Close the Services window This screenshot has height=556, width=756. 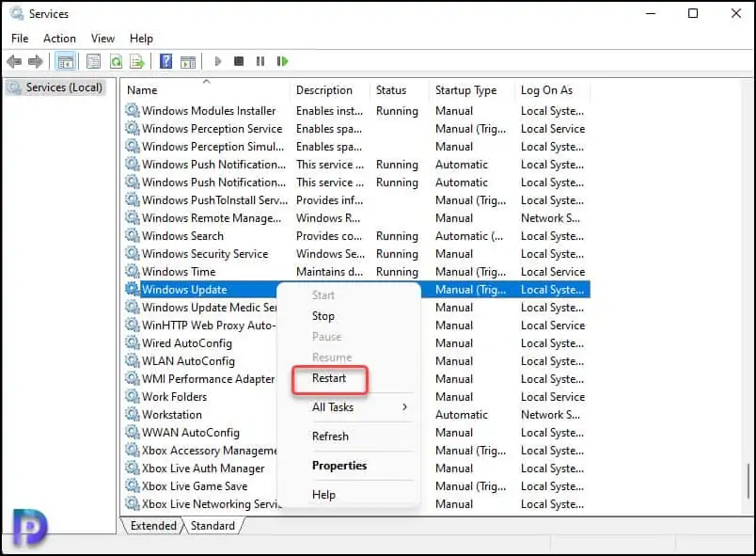click(735, 13)
